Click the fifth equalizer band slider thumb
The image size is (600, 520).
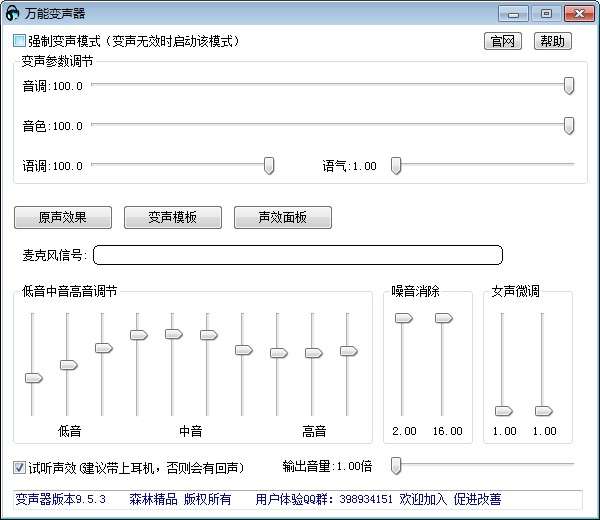(x=174, y=334)
